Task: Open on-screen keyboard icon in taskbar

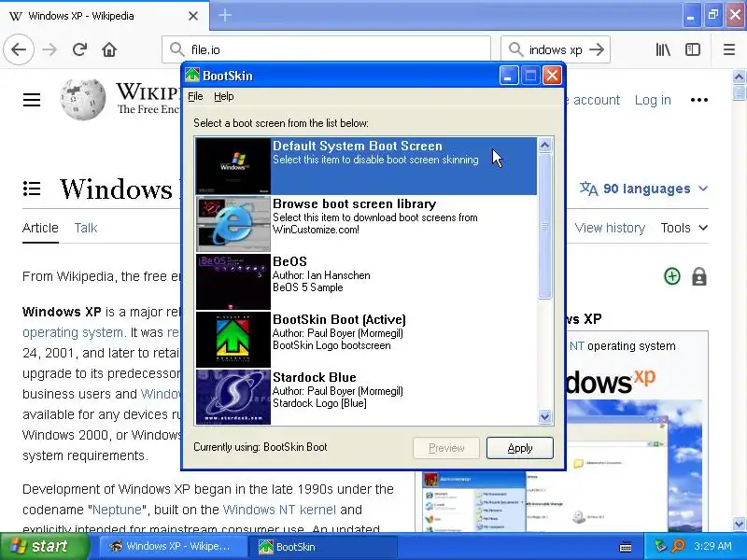Action: point(626,547)
